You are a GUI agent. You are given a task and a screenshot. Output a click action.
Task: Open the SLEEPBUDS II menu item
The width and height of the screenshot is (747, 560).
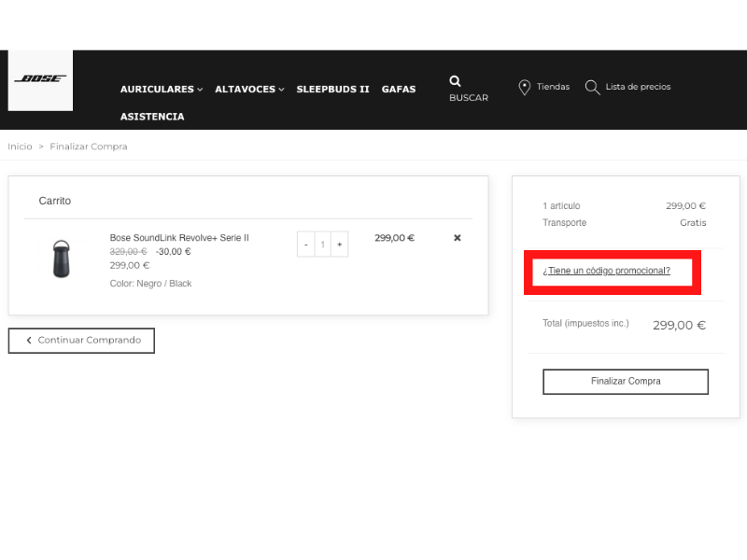(332, 90)
